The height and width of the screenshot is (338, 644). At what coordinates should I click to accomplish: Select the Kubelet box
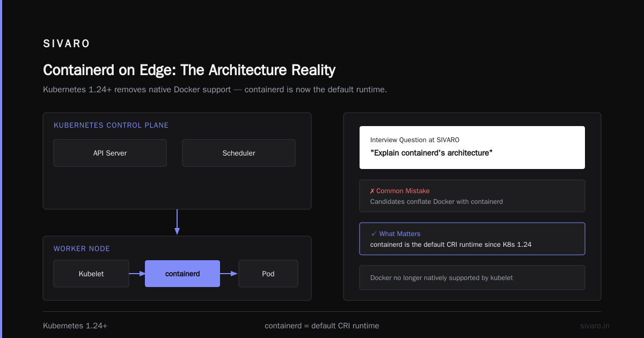(x=91, y=274)
